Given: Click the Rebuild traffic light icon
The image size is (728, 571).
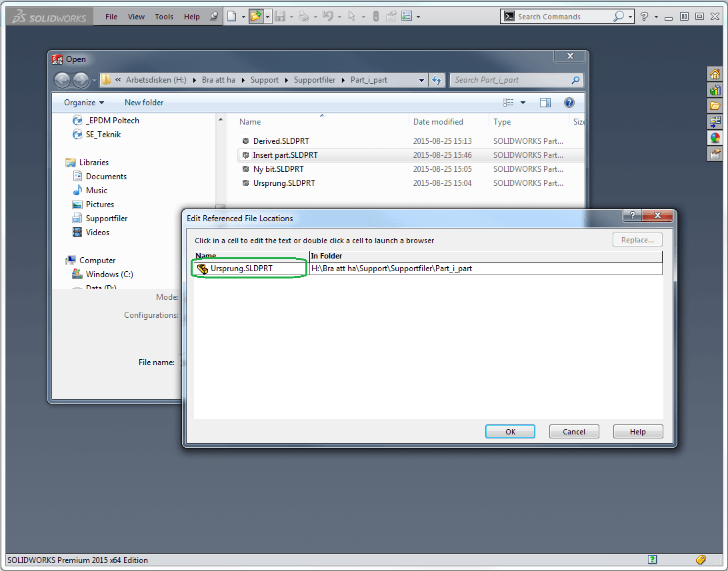Looking at the screenshot, I should 376,17.
